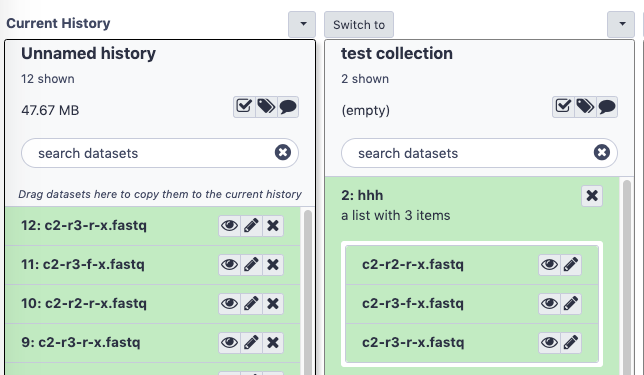This screenshot has height=375, width=644.
Task: Edit tags for test collection history
Action: [x=585, y=107]
